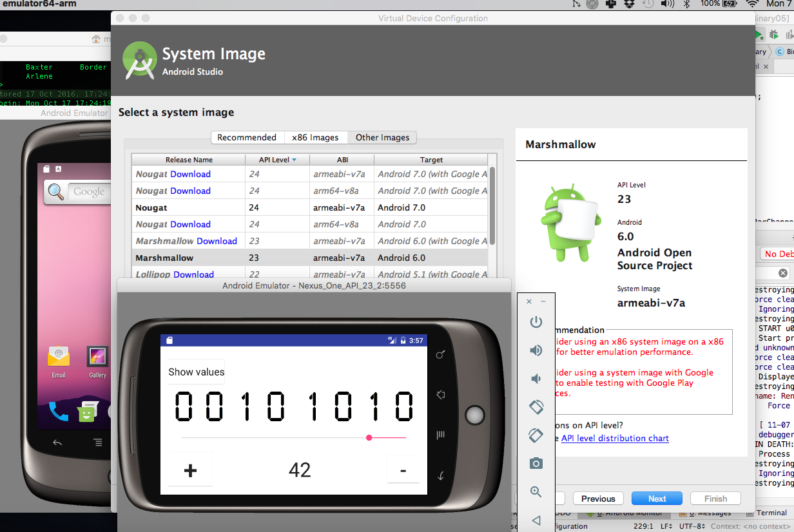The height and width of the screenshot is (532, 794).
Task: Rotate emulator left
Action: 536,407
